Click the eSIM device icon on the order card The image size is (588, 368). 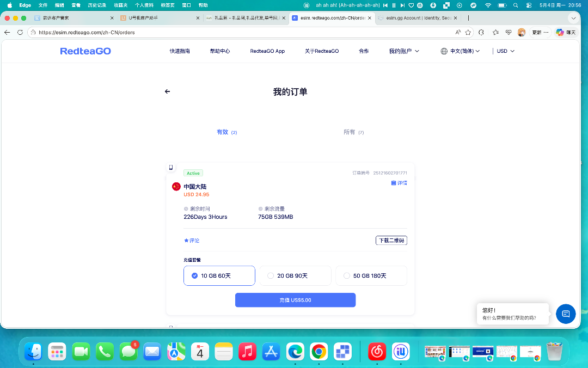coord(170,167)
